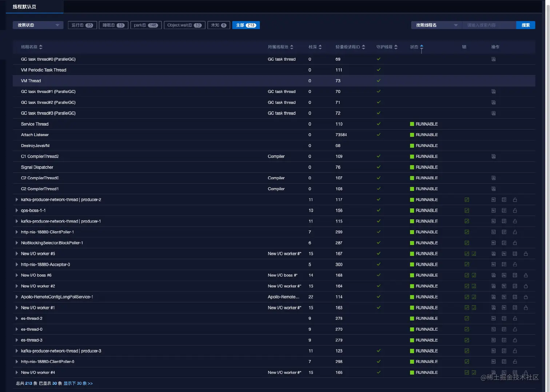Image resolution: width=550 pixels, height=392 pixels.
Task: Click the thread pool icon in the GC task thread#3 row
Action: (x=493, y=113)
